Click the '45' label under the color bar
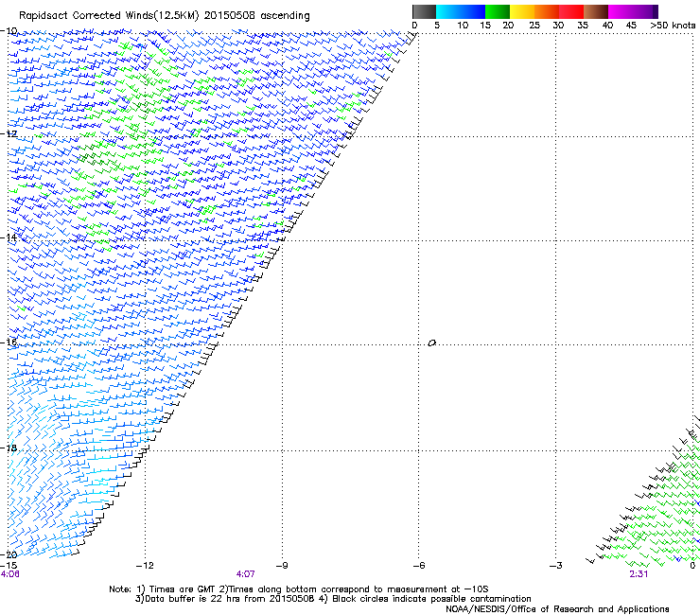The height and width of the screenshot is (615, 700). (631, 26)
